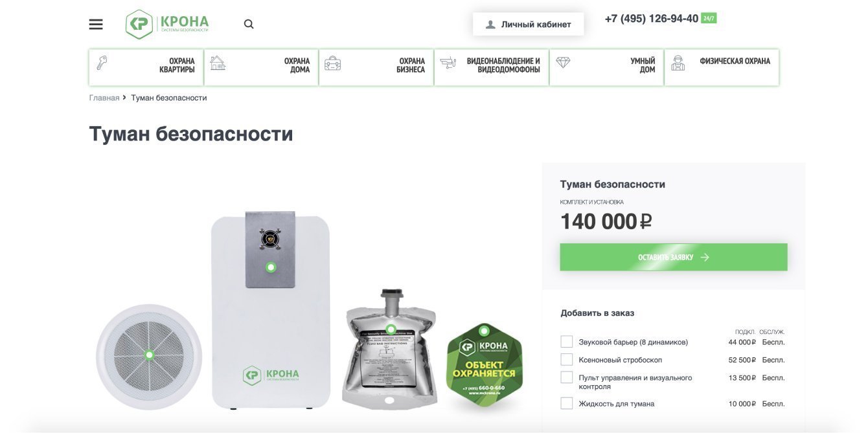The width and height of the screenshot is (868, 433).
Task: Click the key icon for Охрана квартиры
Action: 102,63
